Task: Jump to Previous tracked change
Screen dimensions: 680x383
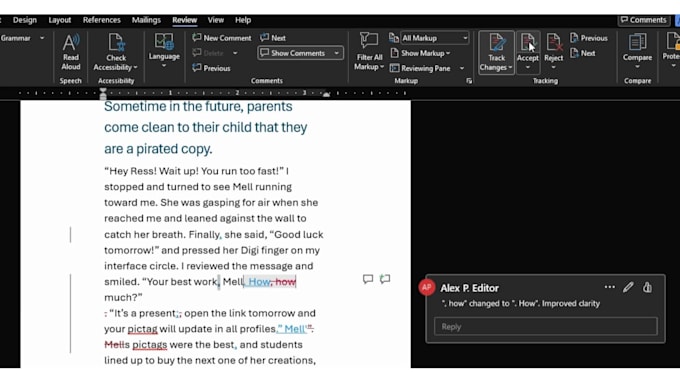Action: point(588,38)
